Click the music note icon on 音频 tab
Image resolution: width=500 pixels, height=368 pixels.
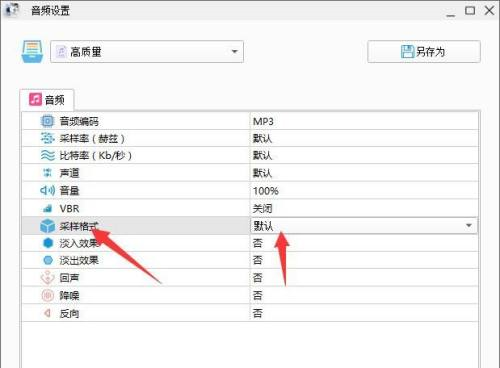tap(35, 99)
